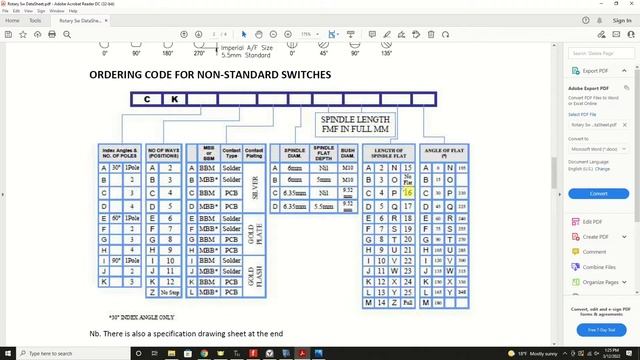Open the View menu
This screenshot has height=360, width=640.
28,11
